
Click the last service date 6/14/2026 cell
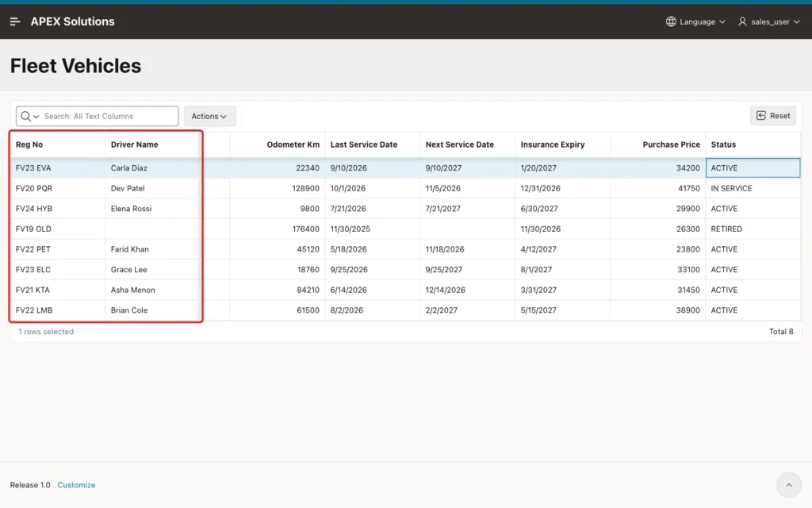pyautogui.click(x=373, y=290)
